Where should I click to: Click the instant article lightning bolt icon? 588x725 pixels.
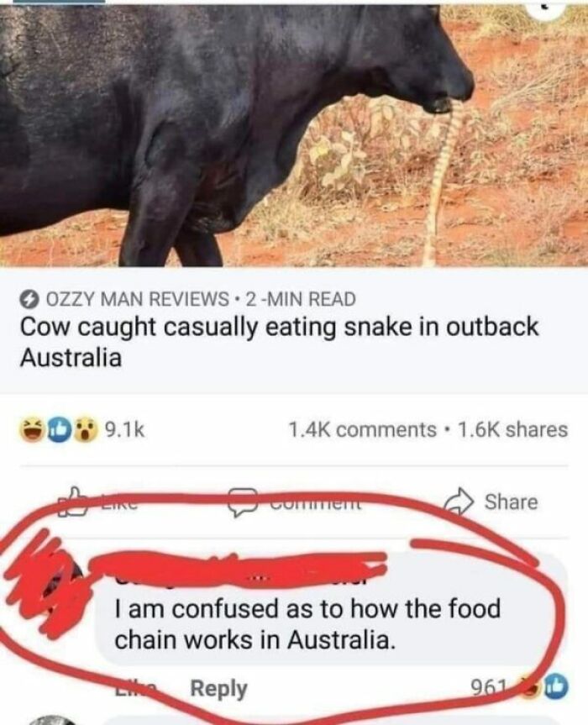(x=30, y=299)
